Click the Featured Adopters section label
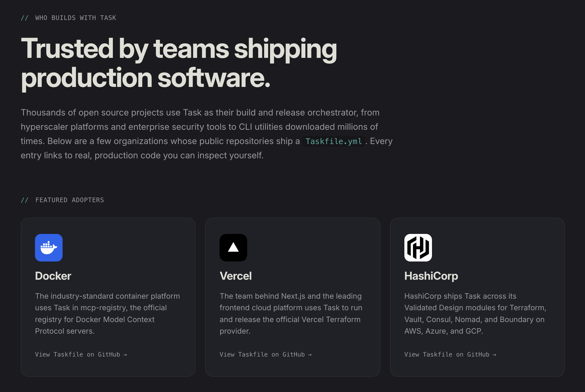Image resolution: width=585 pixels, height=392 pixels. tap(62, 200)
